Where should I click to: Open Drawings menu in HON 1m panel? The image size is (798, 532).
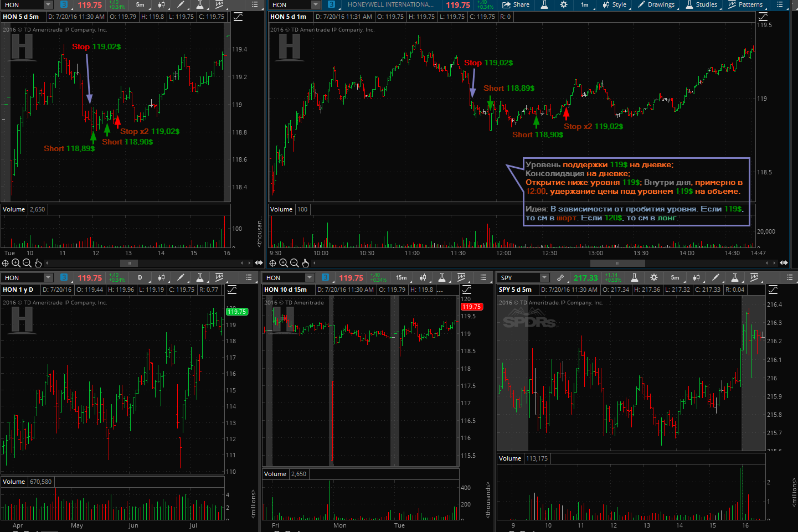tap(657, 4)
